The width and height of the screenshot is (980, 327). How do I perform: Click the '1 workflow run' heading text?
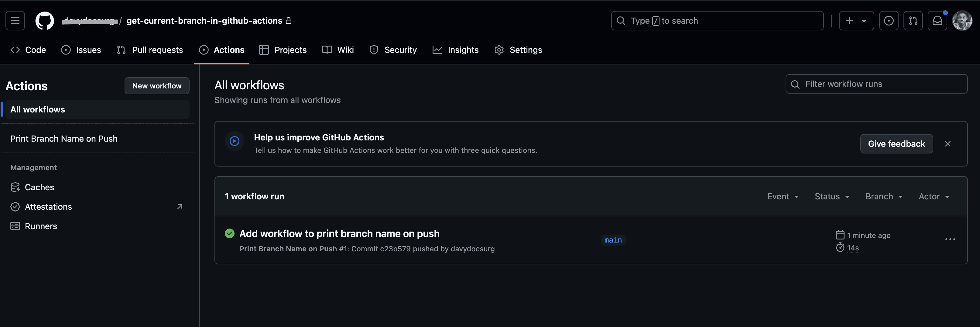pos(255,196)
